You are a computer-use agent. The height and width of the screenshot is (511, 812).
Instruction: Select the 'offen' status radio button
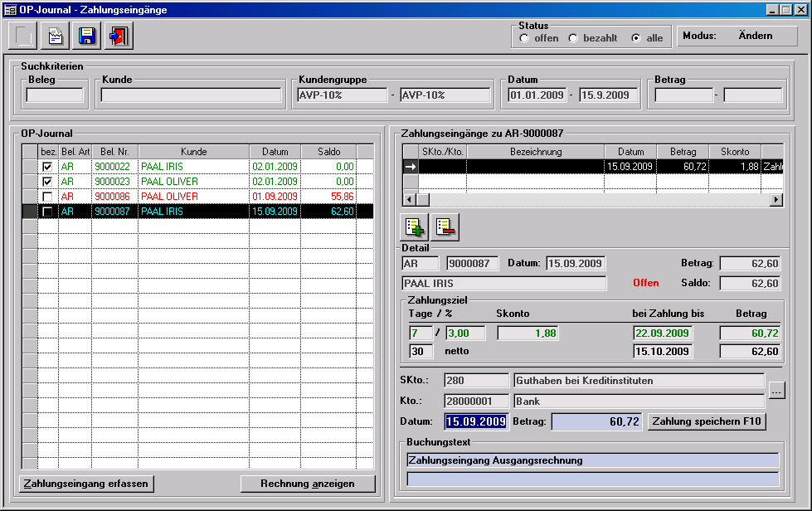524,38
